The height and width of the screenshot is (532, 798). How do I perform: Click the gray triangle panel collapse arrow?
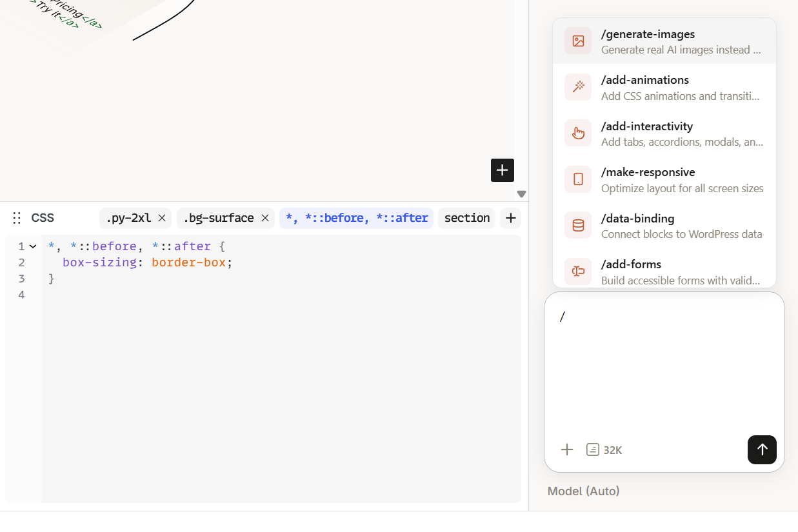[x=521, y=194]
